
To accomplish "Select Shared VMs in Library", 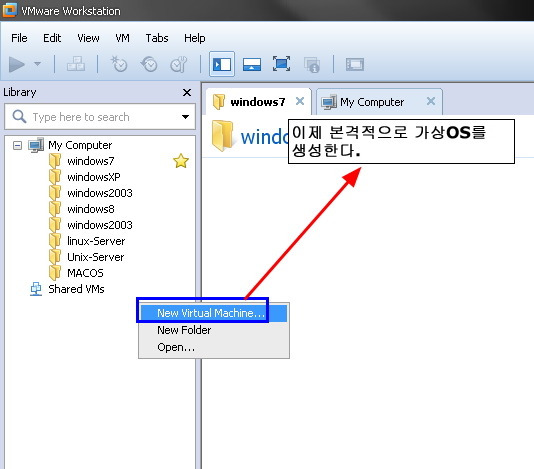I will (x=76, y=289).
